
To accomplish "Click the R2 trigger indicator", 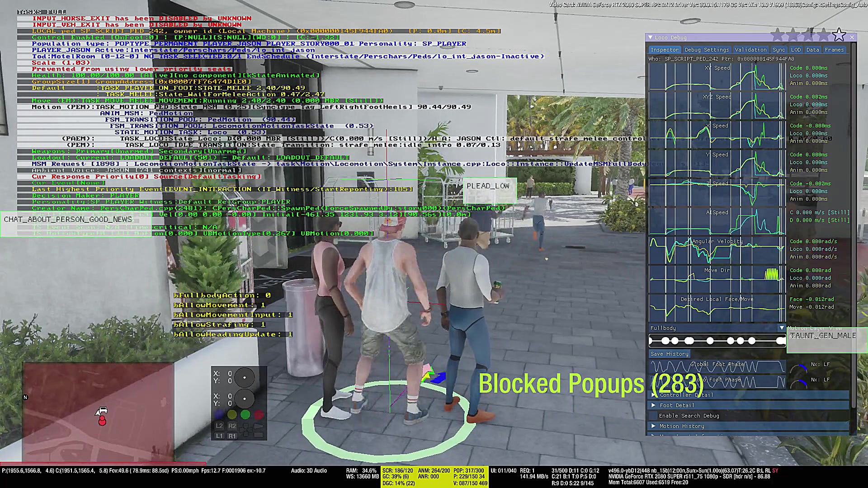I will point(232,426).
